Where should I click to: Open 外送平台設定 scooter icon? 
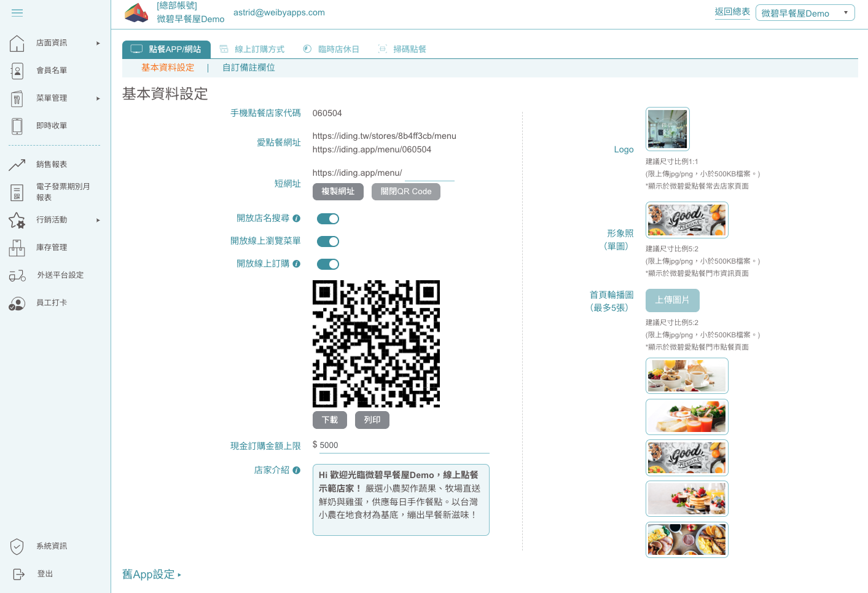click(17, 275)
